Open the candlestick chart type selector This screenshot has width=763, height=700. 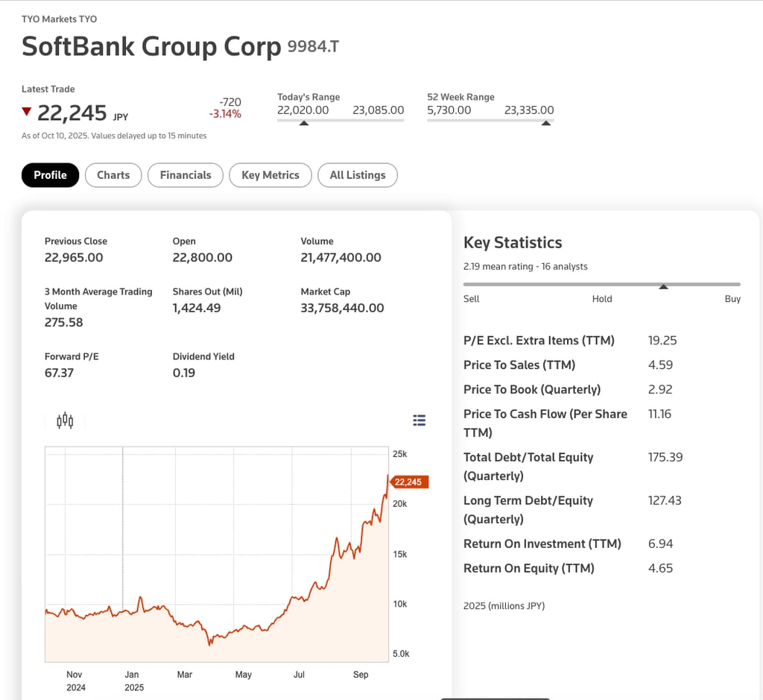[x=66, y=421]
